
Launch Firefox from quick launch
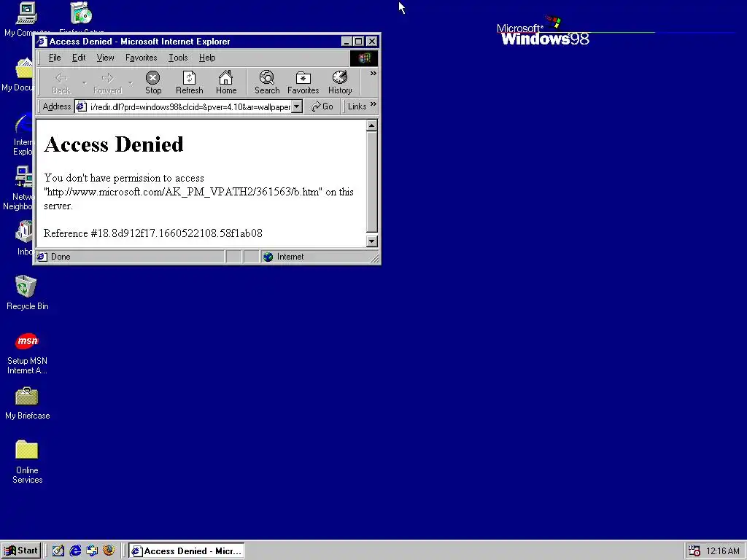pos(109,551)
